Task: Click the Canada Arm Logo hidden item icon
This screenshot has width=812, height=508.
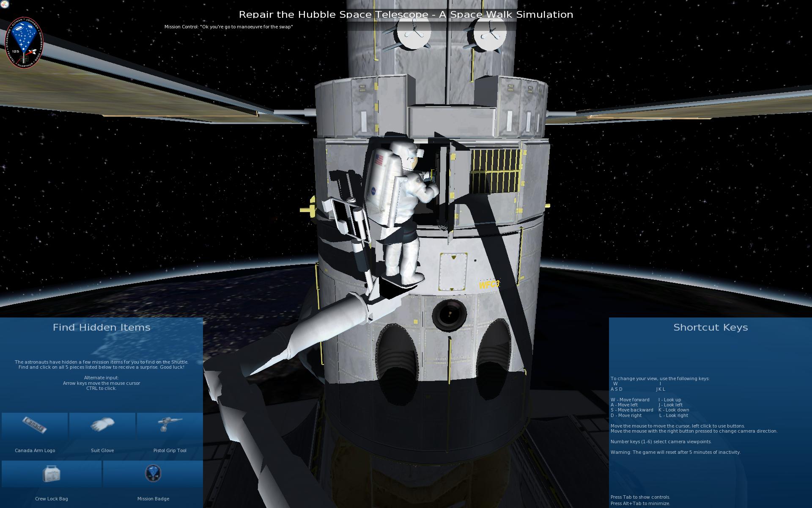Action: click(35, 425)
